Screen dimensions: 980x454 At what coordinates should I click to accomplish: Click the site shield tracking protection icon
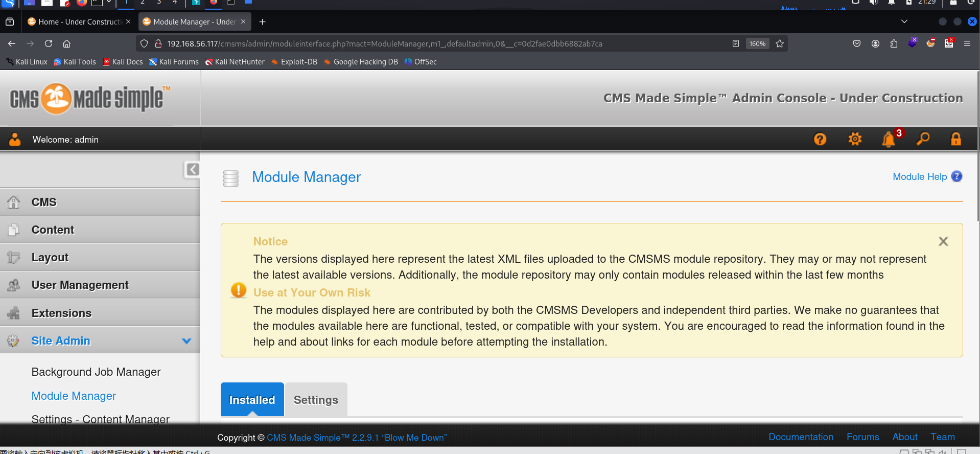click(144, 43)
